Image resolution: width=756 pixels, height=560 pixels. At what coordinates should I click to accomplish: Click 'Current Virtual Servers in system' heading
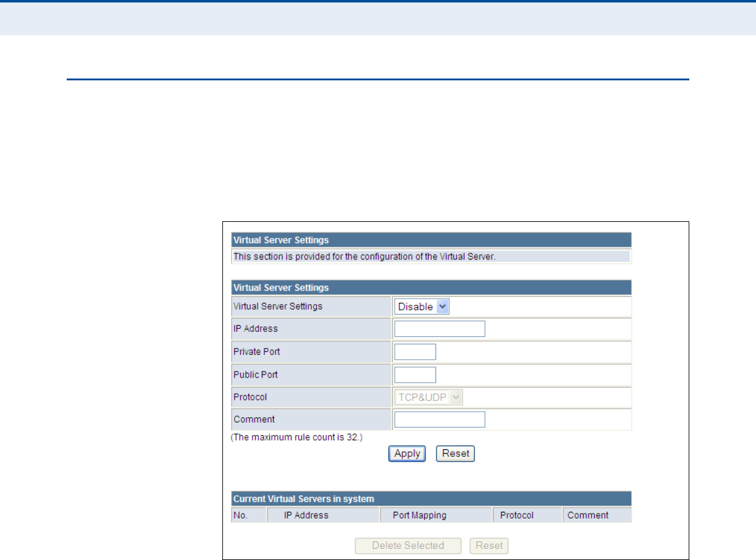303,498
